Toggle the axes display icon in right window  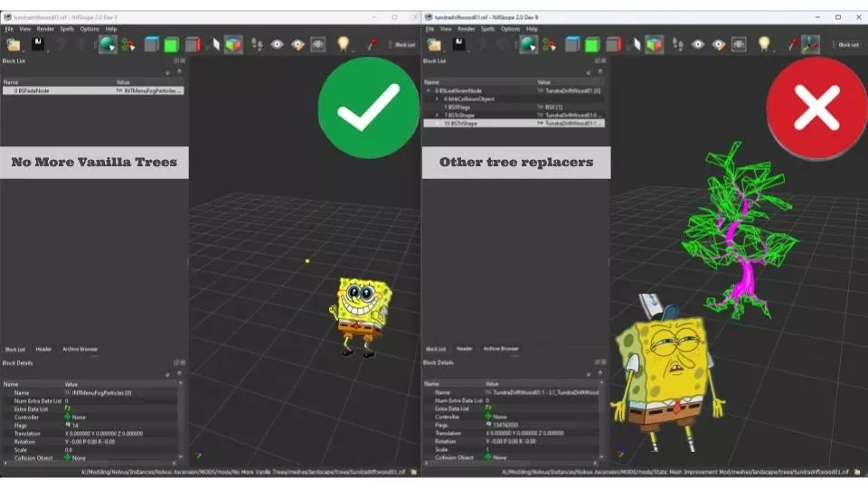pos(810,44)
